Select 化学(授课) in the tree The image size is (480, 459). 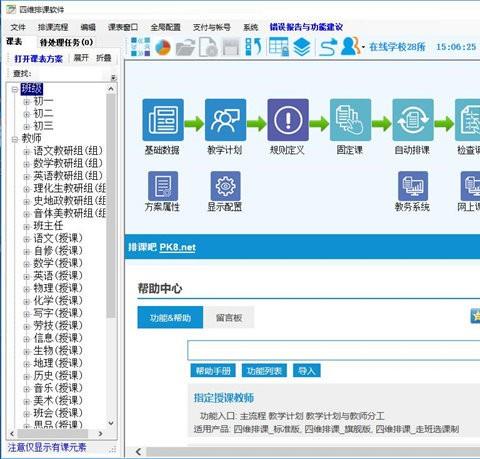tap(58, 300)
